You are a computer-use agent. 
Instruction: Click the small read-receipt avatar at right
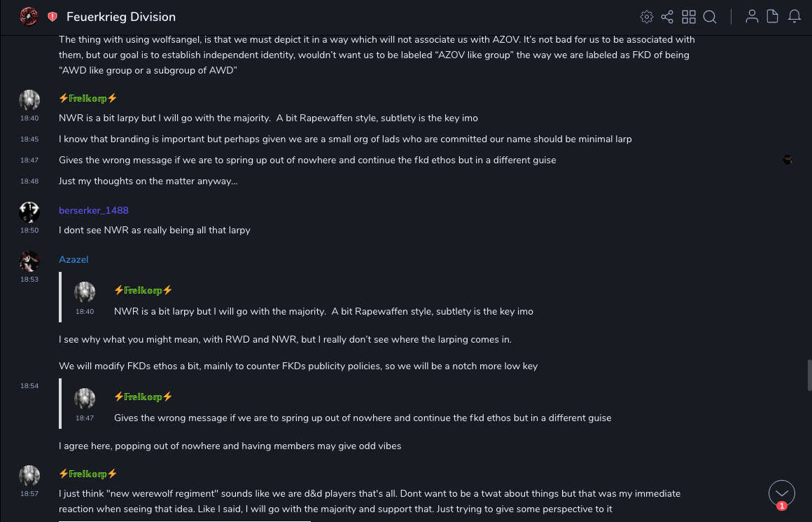(x=787, y=160)
